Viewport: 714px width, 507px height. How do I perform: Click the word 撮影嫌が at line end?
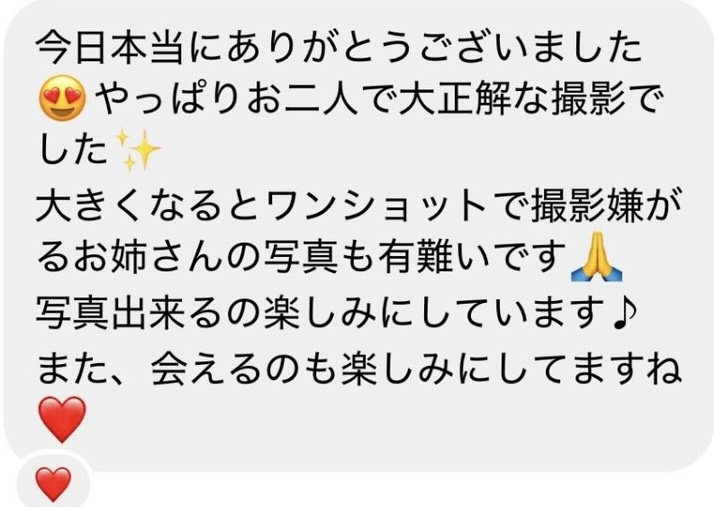606,205
